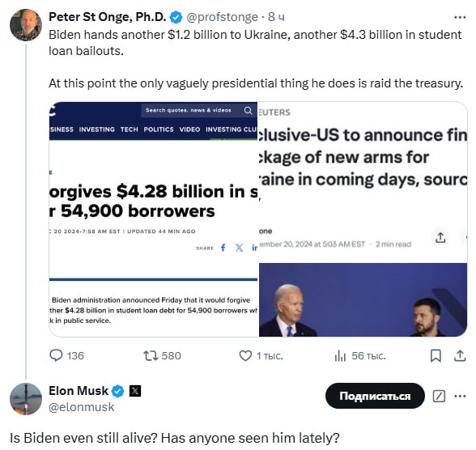Image resolution: width=476 pixels, height=450 pixels.
Task: Open more options menu on Elon Musk's post
Action: 460,396
